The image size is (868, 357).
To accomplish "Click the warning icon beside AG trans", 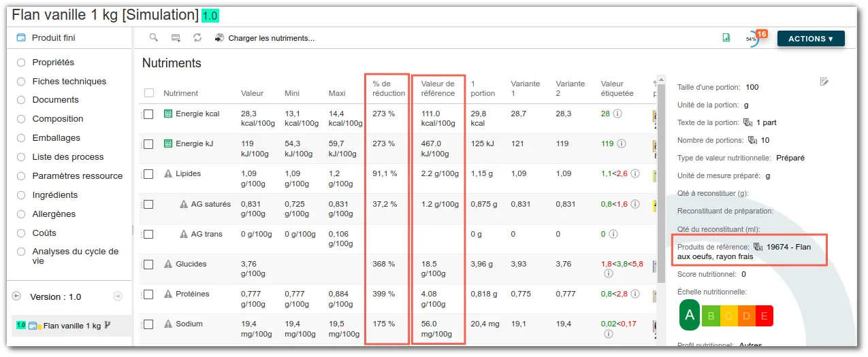I will pyautogui.click(x=184, y=234).
